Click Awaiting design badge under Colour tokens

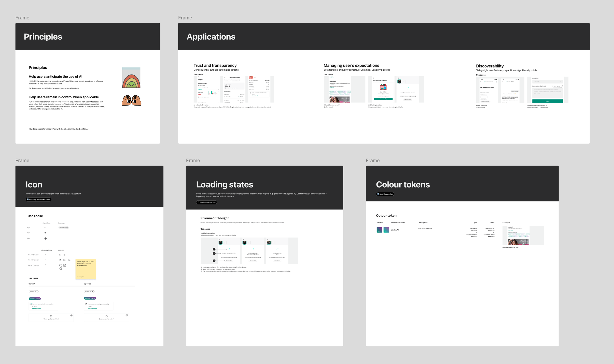click(385, 194)
